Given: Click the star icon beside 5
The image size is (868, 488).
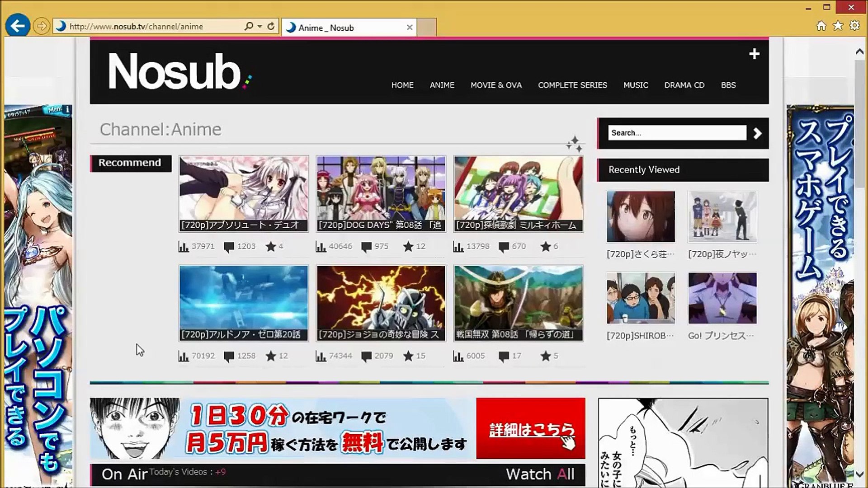Looking at the screenshot, I should point(546,356).
